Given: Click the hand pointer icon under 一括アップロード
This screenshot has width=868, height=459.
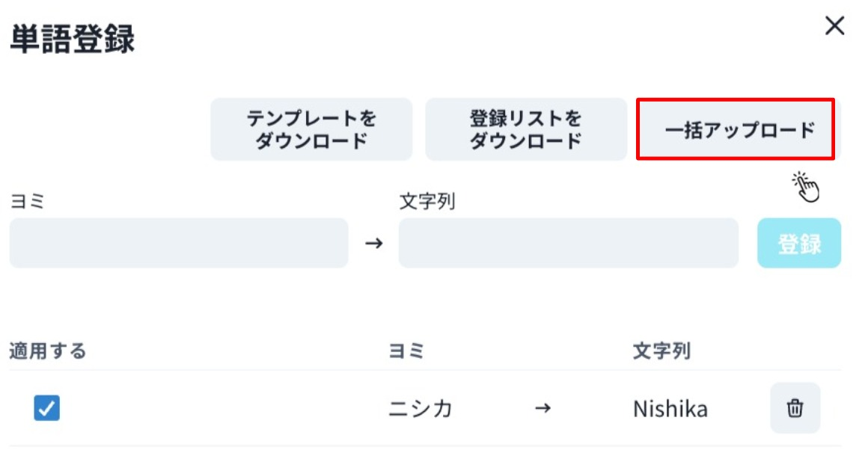Looking at the screenshot, I should tap(807, 187).
